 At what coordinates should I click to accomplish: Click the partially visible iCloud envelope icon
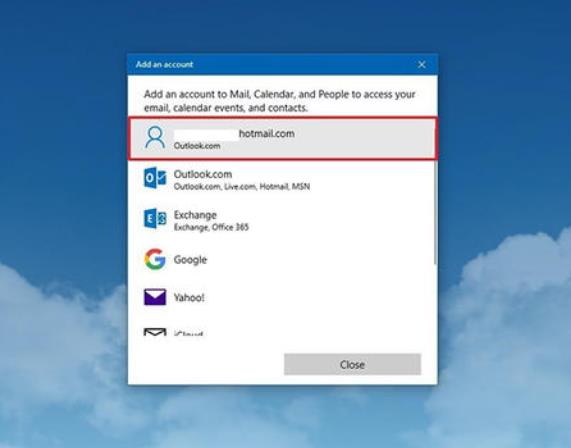pyautogui.click(x=155, y=331)
